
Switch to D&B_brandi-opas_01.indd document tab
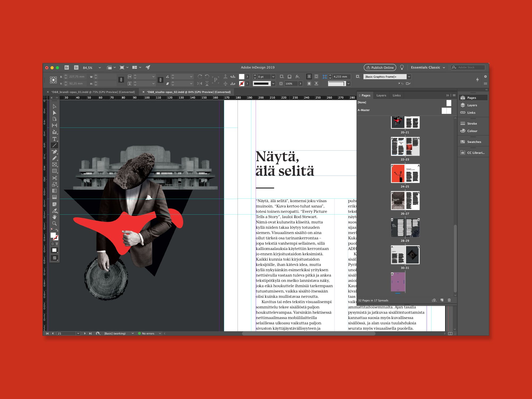pyautogui.click(x=93, y=92)
